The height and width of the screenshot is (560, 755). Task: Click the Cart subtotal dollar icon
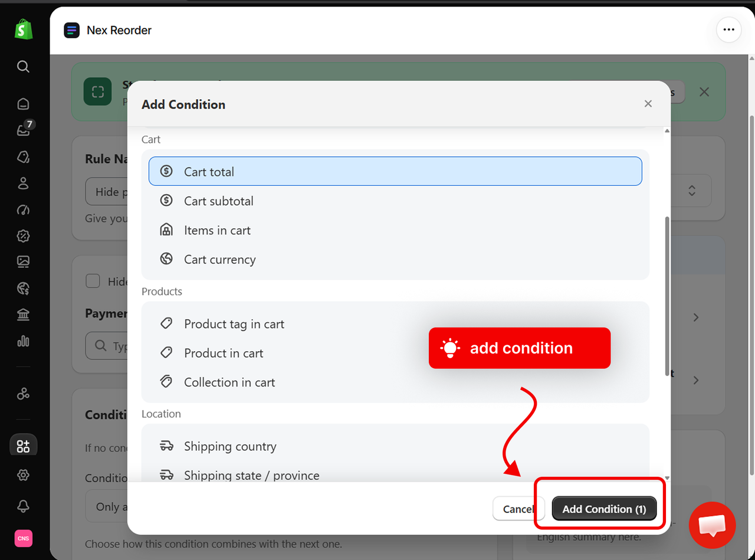[x=166, y=200]
